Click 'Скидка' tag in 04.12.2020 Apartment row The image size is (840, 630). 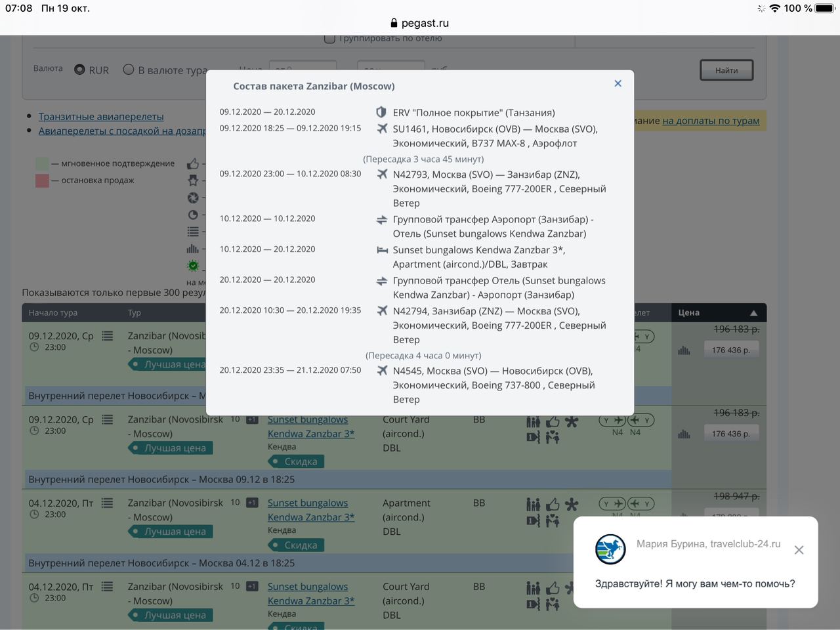[x=296, y=545]
